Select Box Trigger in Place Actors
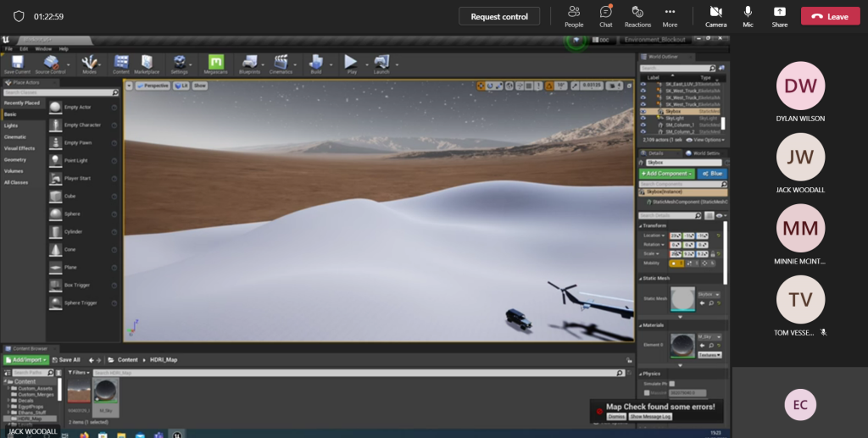Image resolution: width=868 pixels, height=438 pixels. pyautogui.click(x=83, y=286)
